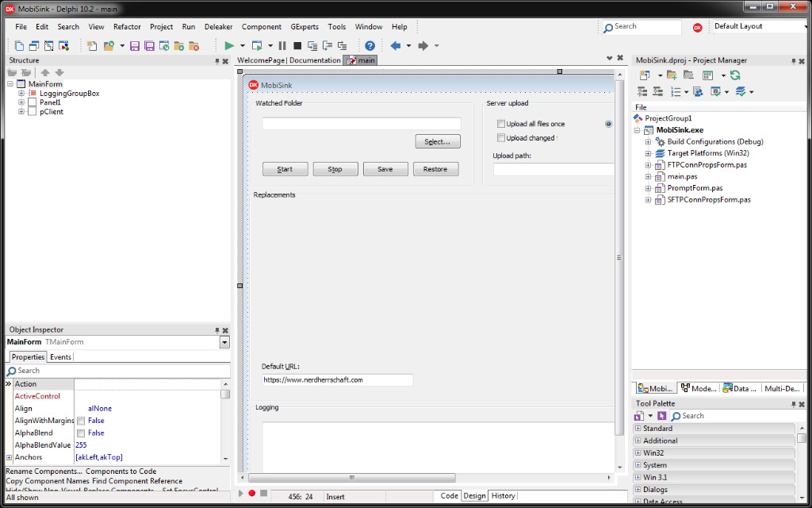Click the designer vertical scrollbar
Image resolution: width=812 pixels, height=508 pixels.
[619, 258]
